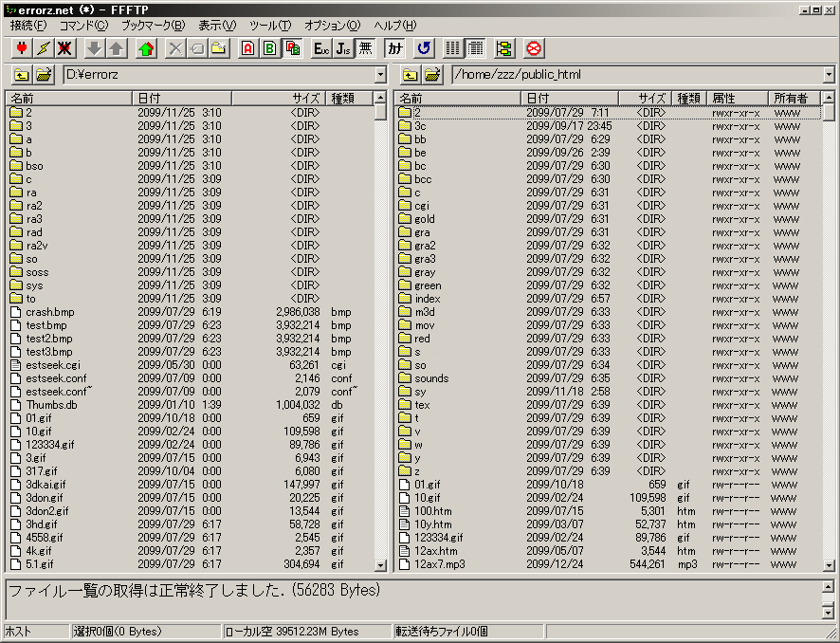Sort local list by 日付 column header
The width and height of the screenshot is (840, 643).
182,98
